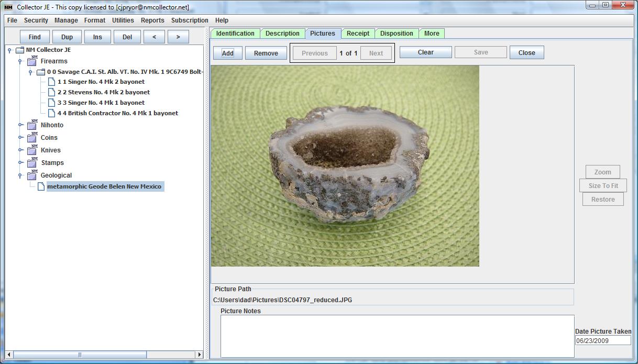638x364 pixels.
Task: Expand the Nihonto tree node
Action: [x=20, y=125]
